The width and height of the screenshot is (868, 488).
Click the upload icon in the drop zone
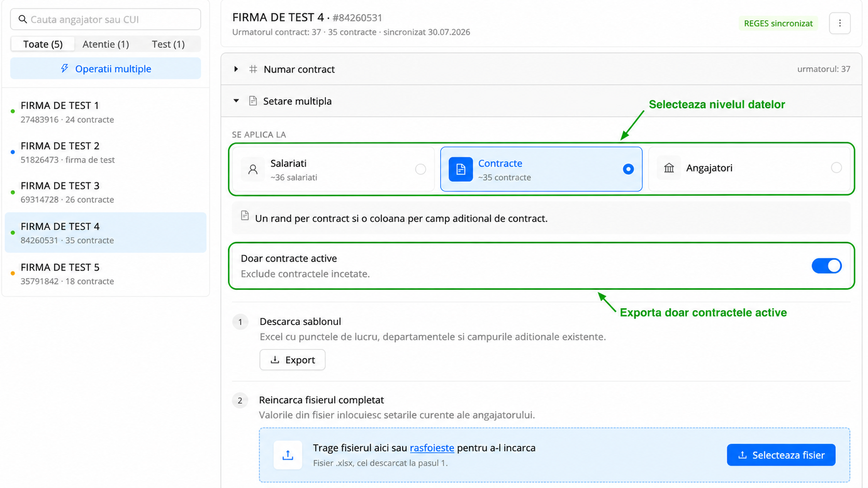pos(288,455)
